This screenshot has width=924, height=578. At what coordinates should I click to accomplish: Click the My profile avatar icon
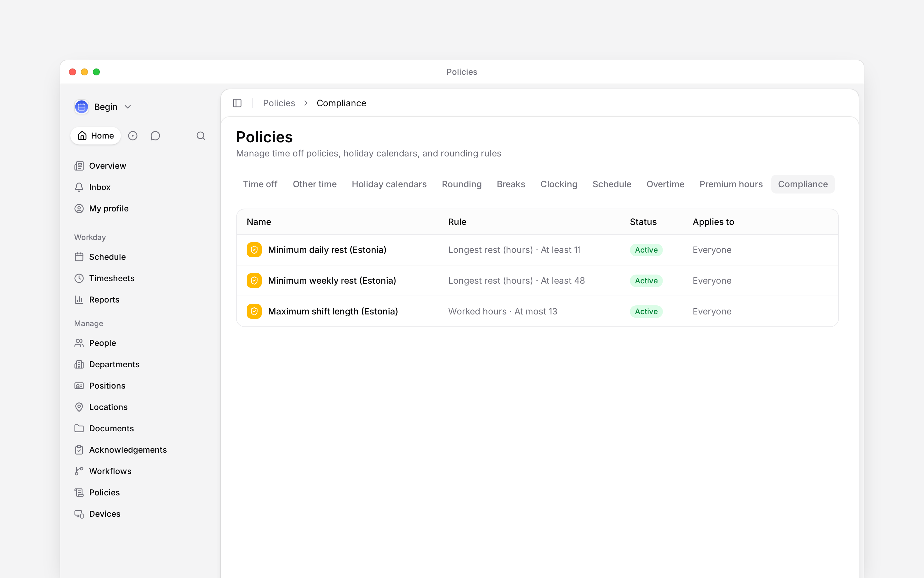(79, 209)
